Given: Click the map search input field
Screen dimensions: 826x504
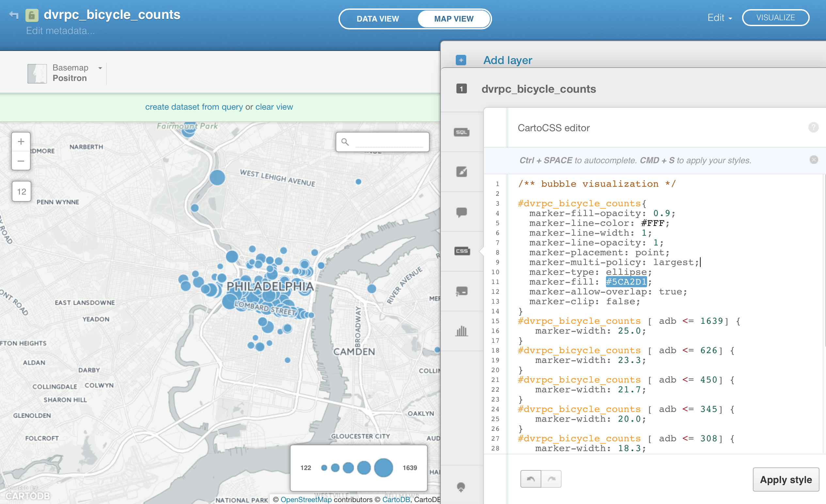Looking at the screenshot, I should coord(389,142).
